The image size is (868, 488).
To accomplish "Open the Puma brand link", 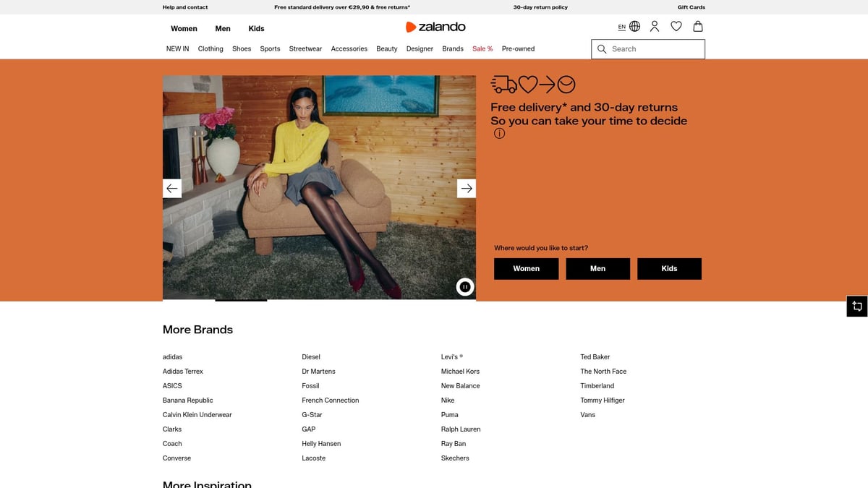I will [x=450, y=415].
